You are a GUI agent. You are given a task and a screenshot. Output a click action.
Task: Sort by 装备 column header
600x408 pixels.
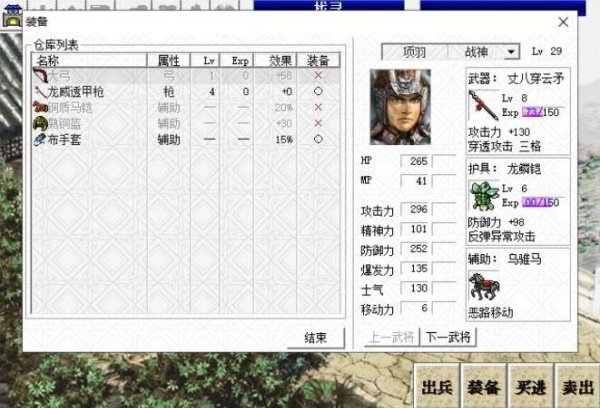[x=318, y=60]
